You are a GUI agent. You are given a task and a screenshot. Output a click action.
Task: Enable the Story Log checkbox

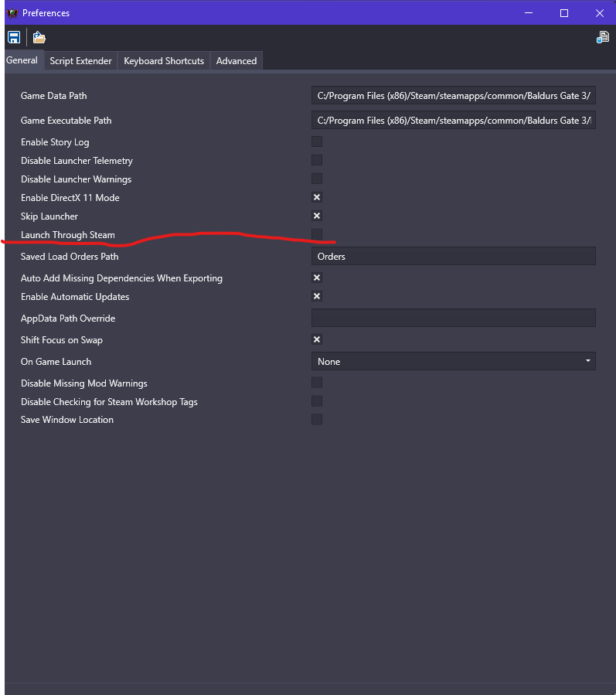316,141
